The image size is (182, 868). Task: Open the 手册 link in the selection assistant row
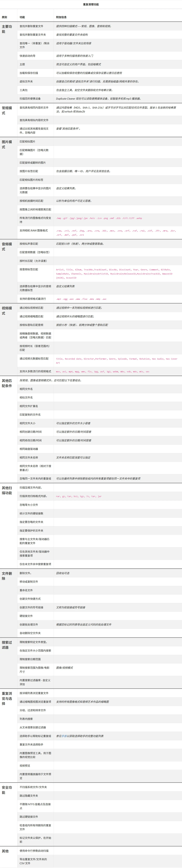(64, 736)
